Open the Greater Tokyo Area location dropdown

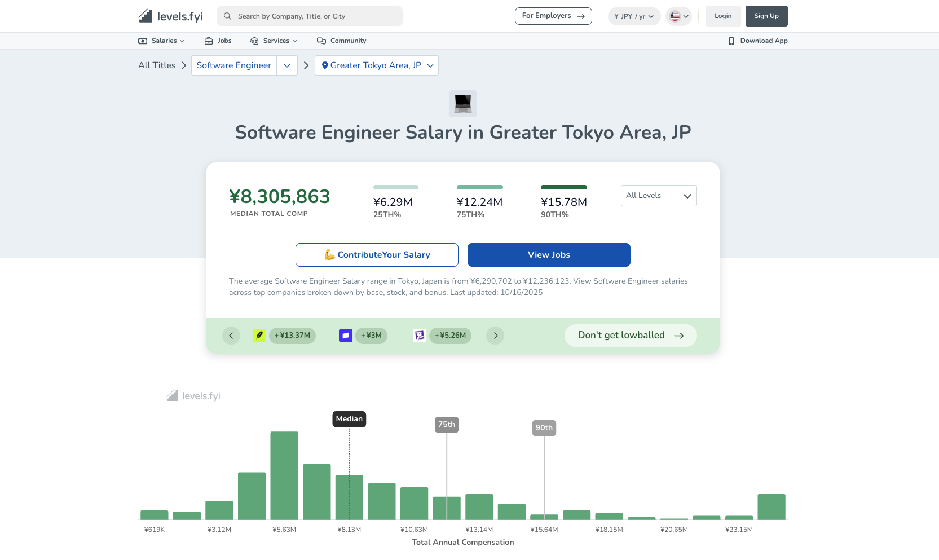coord(376,65)
